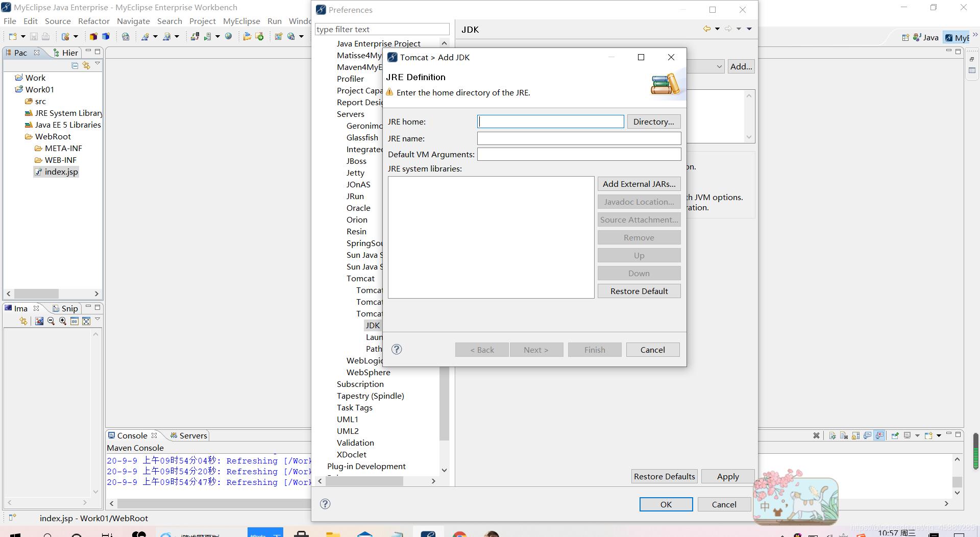Image resolution: width=980 pixels, height=537 pixels.
Task: Open Preferences page menu dropdown arrow
Action: tap(749, 29)
